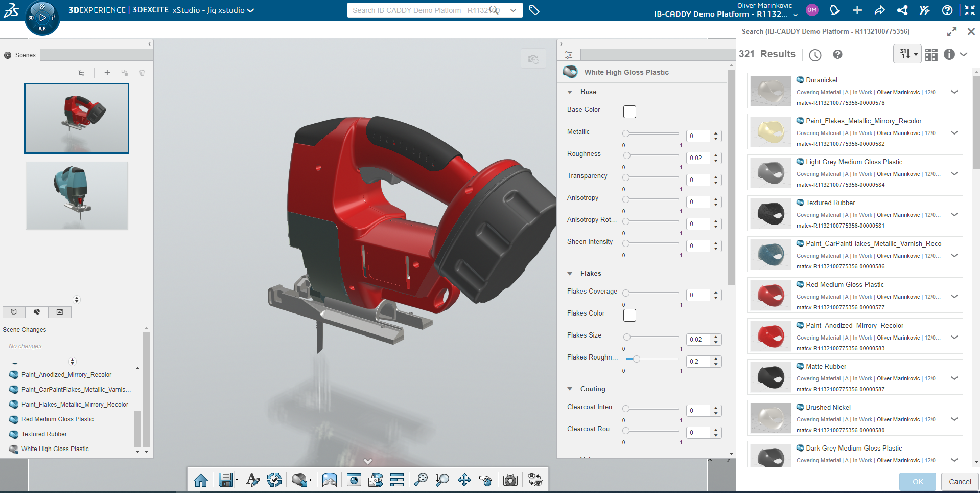Select the magnifier zoom tool in bottom toolbar
The image size is (980, 493).
(421, 480)
